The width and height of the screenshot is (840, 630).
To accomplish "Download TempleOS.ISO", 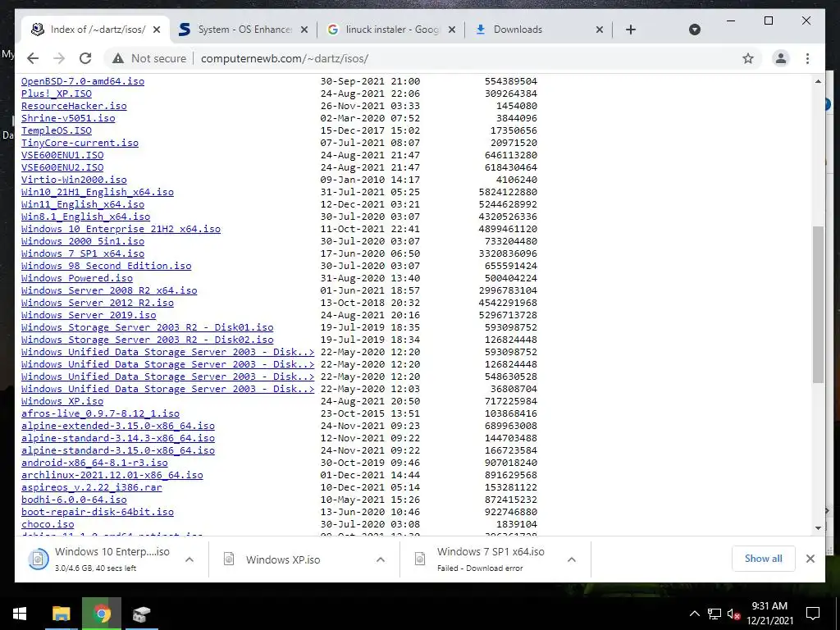I will point(57,130).
